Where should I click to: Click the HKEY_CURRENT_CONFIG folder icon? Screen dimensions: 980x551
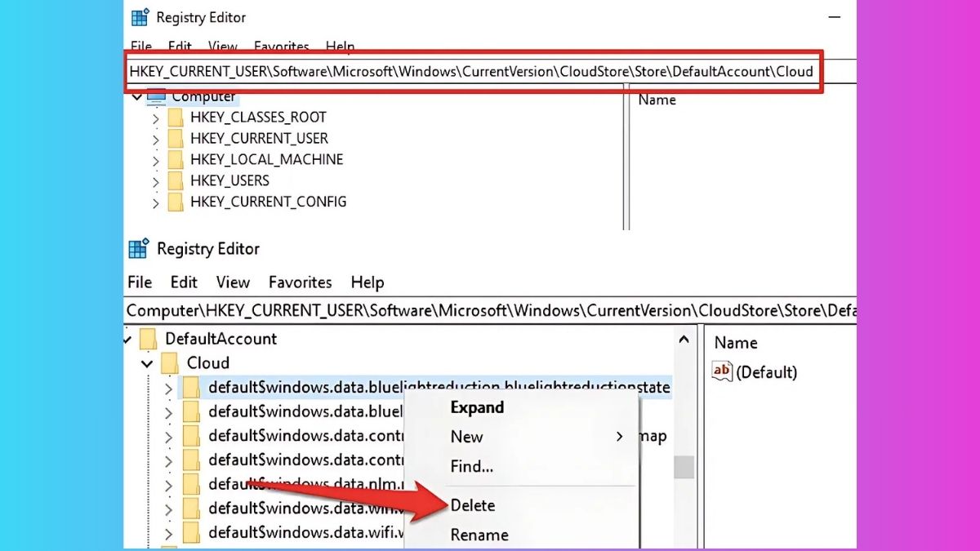click(176, 202)
